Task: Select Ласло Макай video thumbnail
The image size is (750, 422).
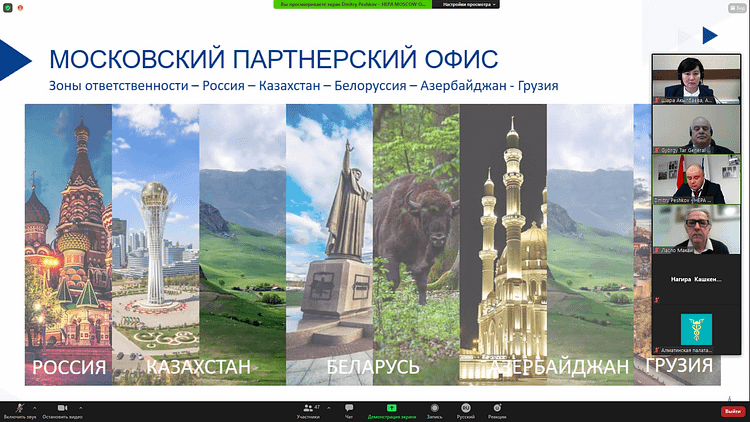Action: point(696,230)
